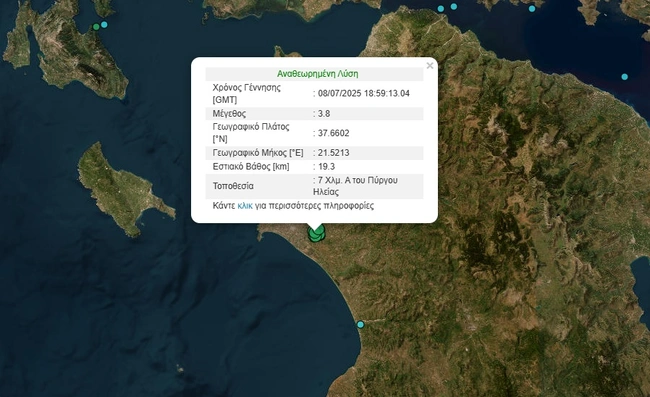650x397 pixels.
Task: Click the 'Εστιακό Βάθος [km]' label
Action: 251,167
